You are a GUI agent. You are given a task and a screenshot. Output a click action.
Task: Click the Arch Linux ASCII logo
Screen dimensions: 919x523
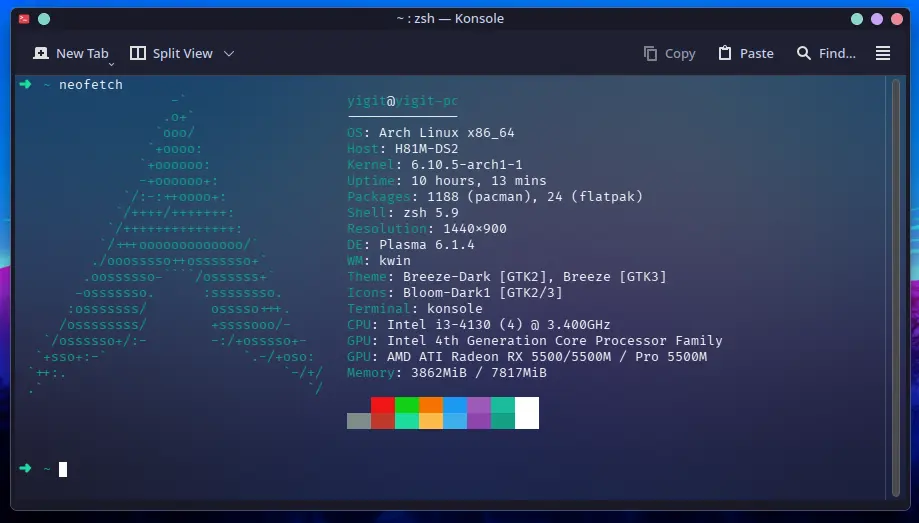[176, 244]
